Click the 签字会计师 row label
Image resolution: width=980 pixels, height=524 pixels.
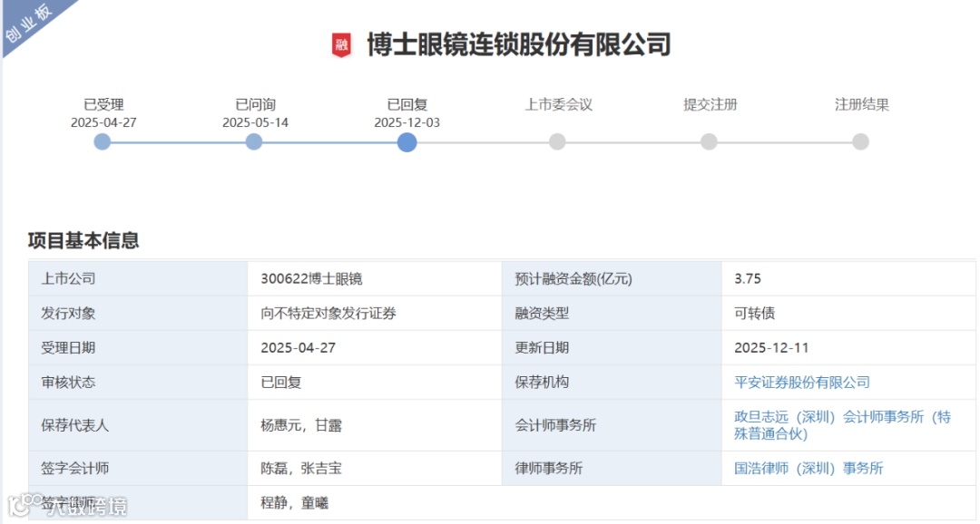tap(75, 469)
